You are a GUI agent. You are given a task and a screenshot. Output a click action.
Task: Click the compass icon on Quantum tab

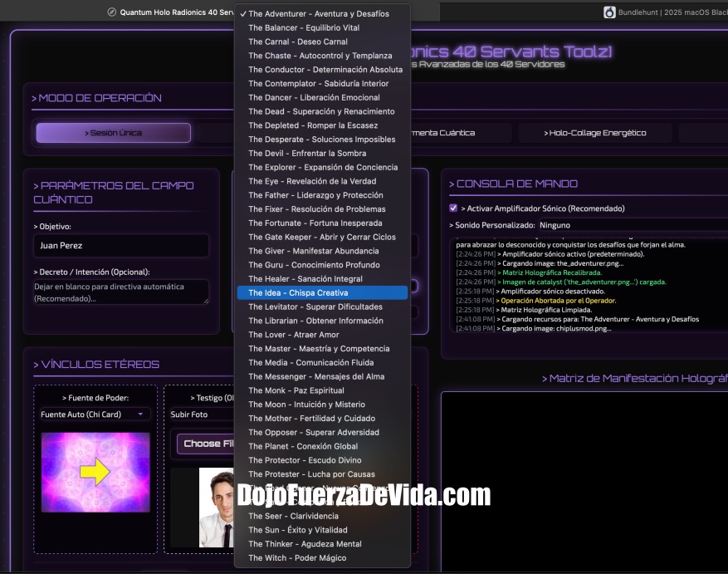pyautogui.click(x=112, y=12)
